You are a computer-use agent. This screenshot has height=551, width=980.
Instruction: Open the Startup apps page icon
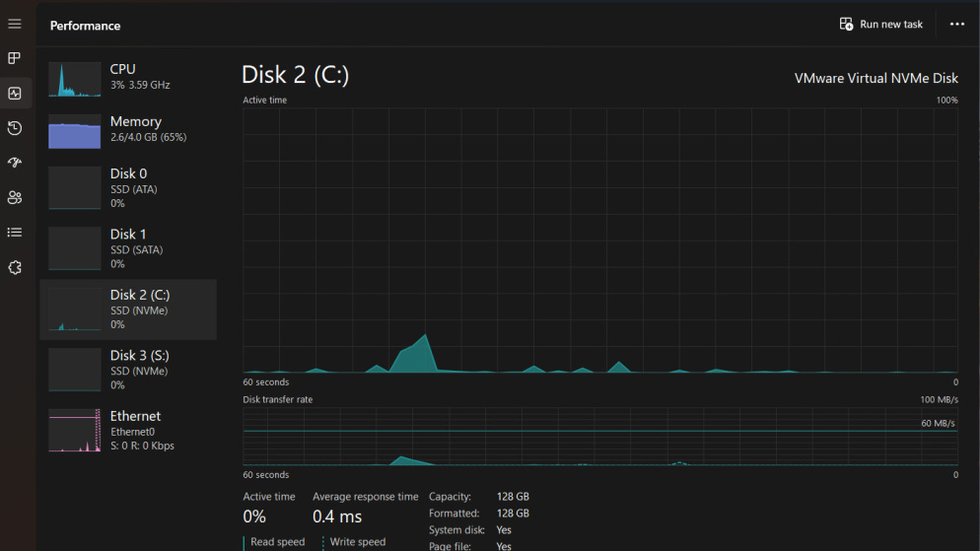coord(15,163)
